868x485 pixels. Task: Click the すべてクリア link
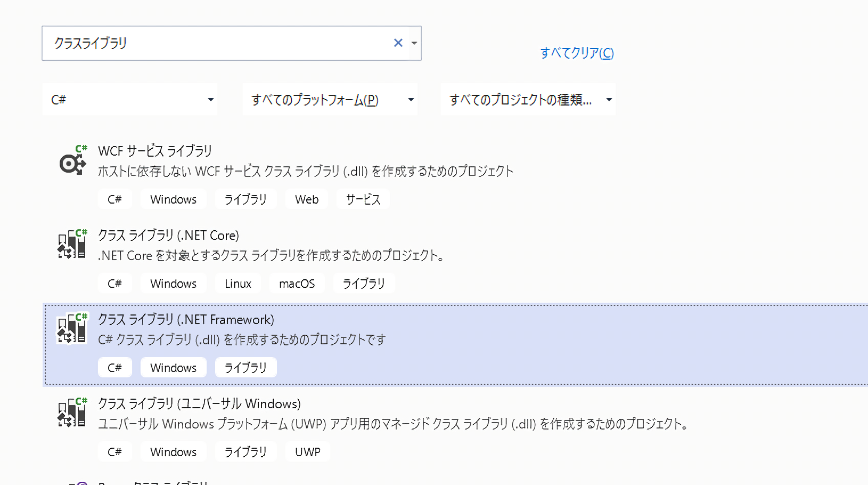tap(577, 53)
